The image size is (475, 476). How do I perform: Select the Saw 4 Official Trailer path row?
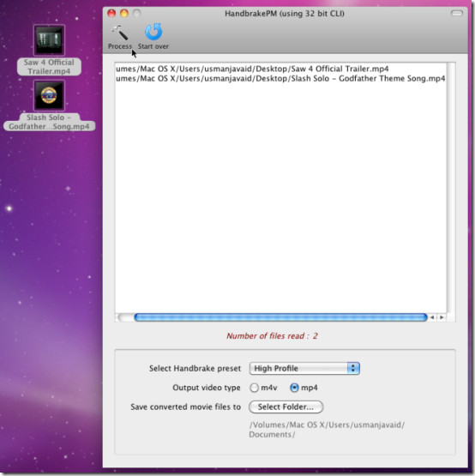point(280,69)
